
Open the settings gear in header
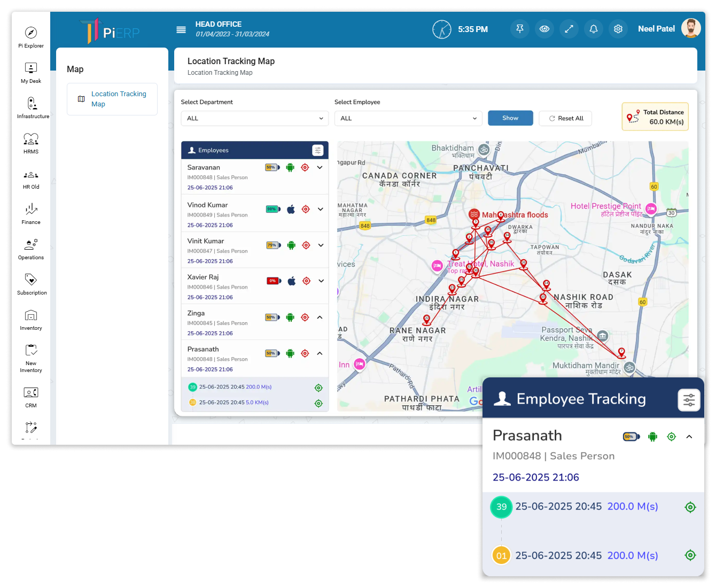click(x=618, y=29)
